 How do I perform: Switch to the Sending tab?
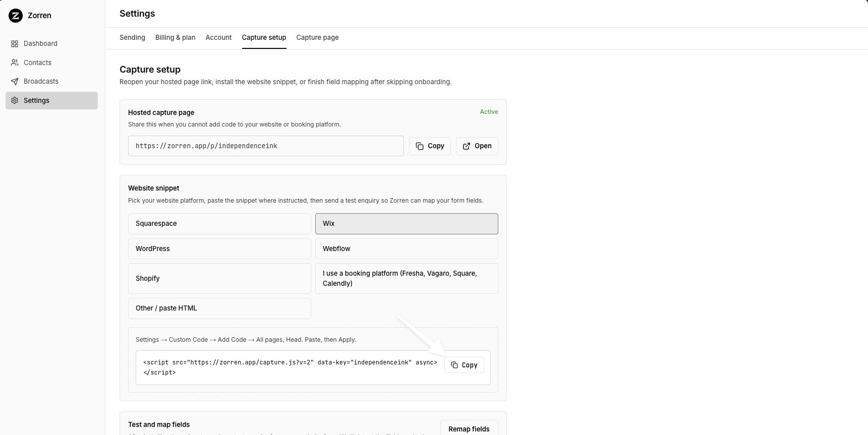click(x=132, y=38)
